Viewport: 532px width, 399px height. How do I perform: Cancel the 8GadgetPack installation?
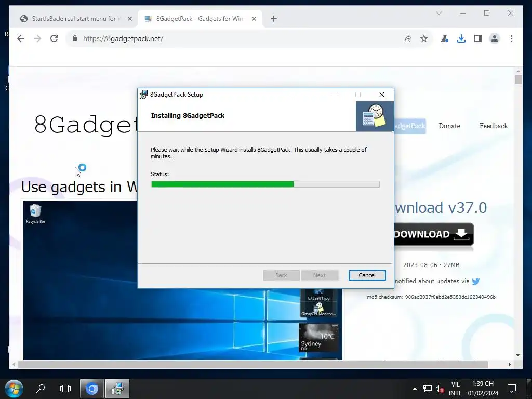pos(367,275)
